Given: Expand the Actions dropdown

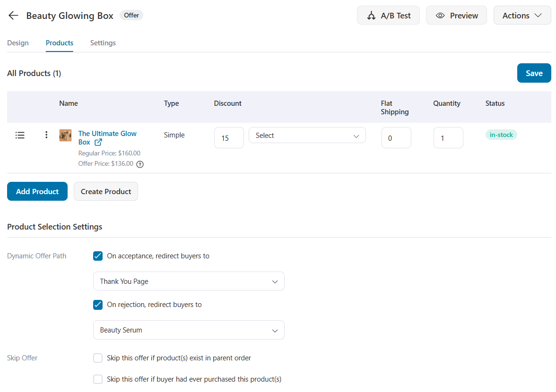Looking at the screenshot, I should (522, 15).
